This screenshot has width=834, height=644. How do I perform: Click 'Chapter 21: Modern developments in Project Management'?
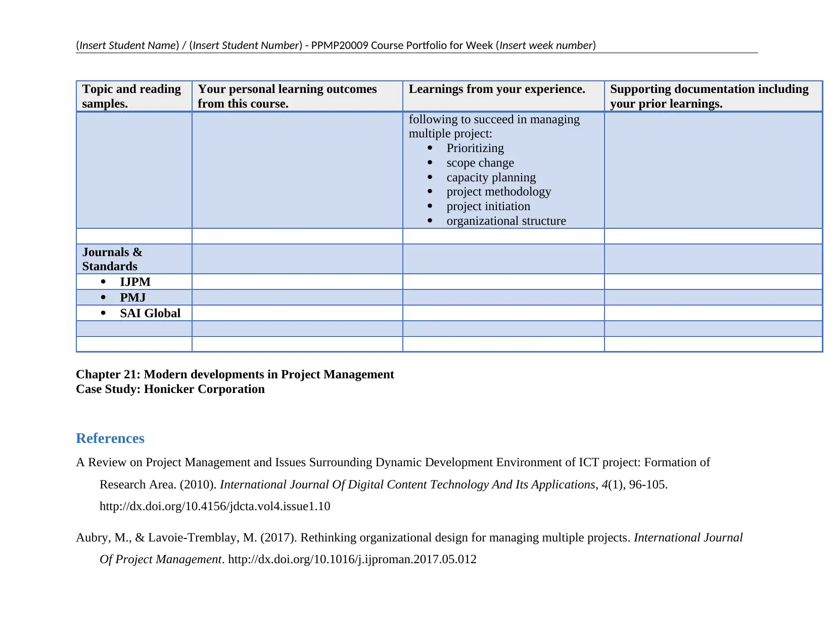pyautogui.click(x=235, y=374)
